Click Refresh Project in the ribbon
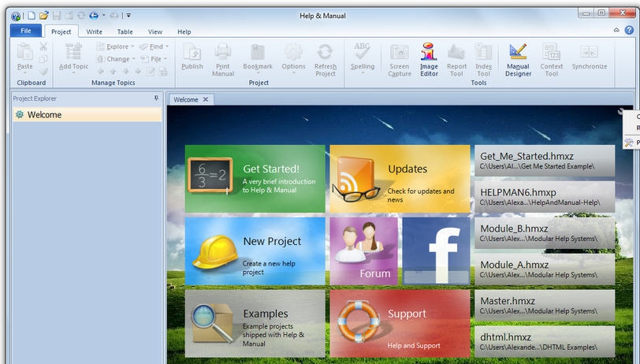The width and height of the screenshot is (640, 364). click(x=326, y=60)
